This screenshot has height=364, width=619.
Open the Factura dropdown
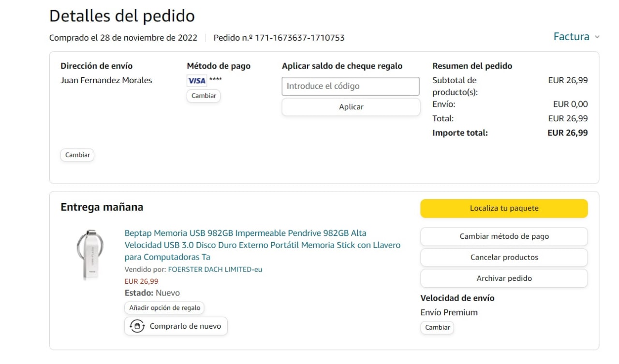(x=571, y=37)
